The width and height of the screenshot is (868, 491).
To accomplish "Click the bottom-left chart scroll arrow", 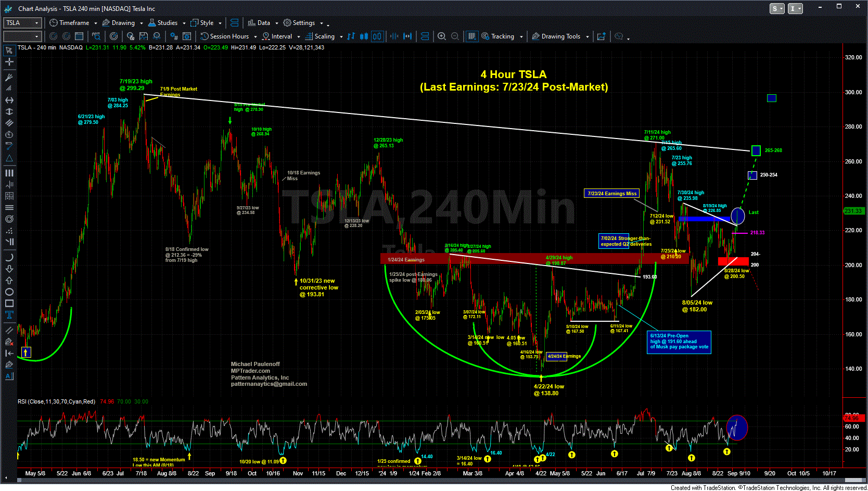I will pyautogui.click(x=6, y=477).
